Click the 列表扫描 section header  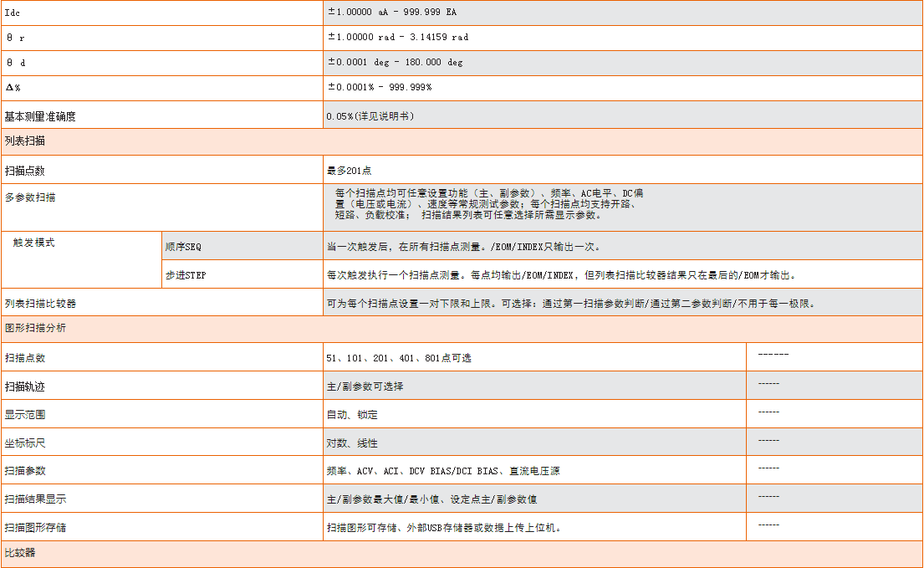click(24, 141)
